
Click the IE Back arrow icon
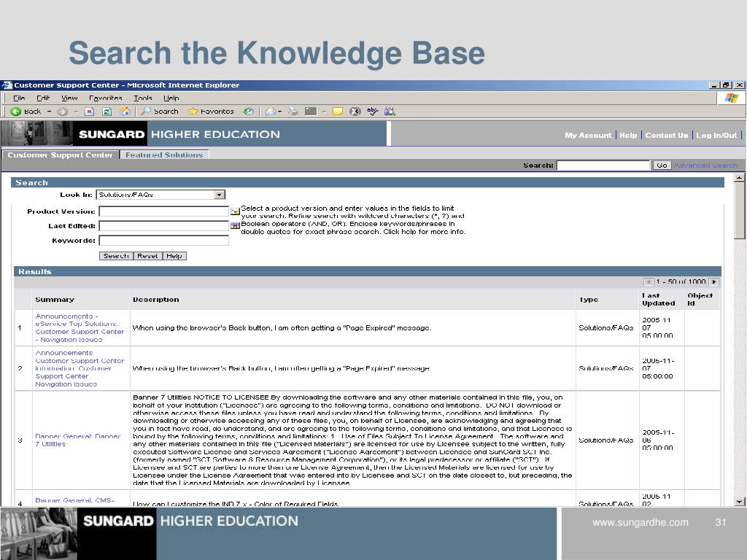[16, 112]
